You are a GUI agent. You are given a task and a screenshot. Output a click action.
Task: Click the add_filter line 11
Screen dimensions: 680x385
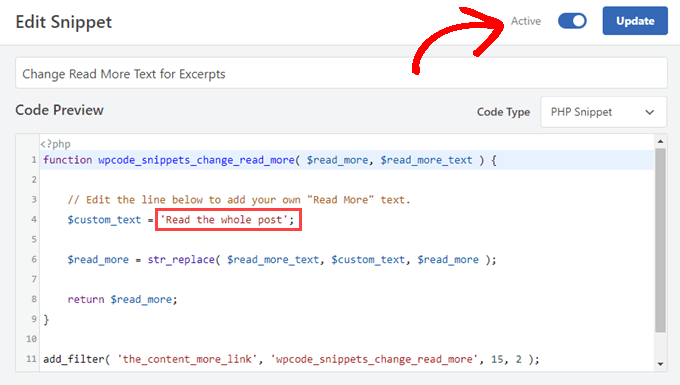tap(291, 359)
